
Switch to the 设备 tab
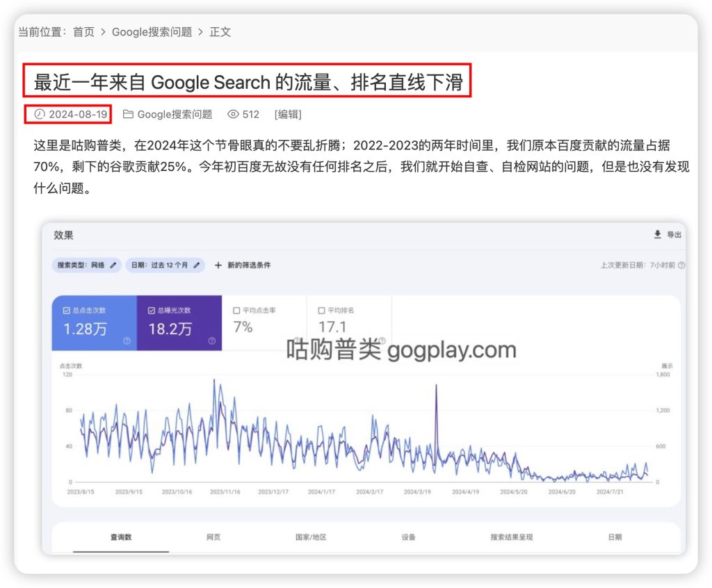[409, 537]
